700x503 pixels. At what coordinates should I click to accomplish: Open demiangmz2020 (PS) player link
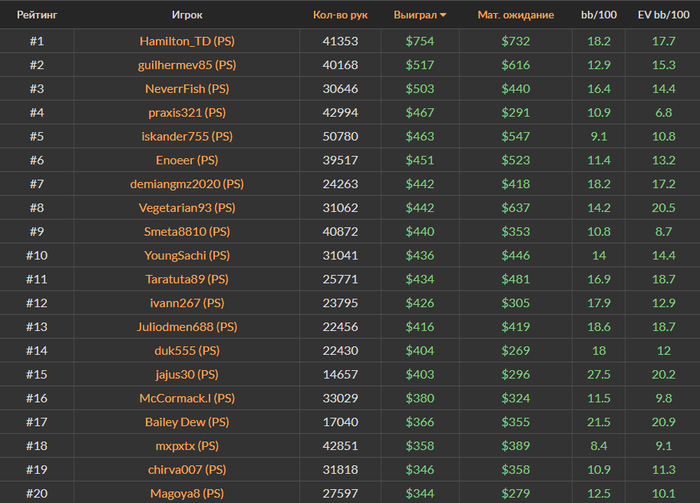187,184
